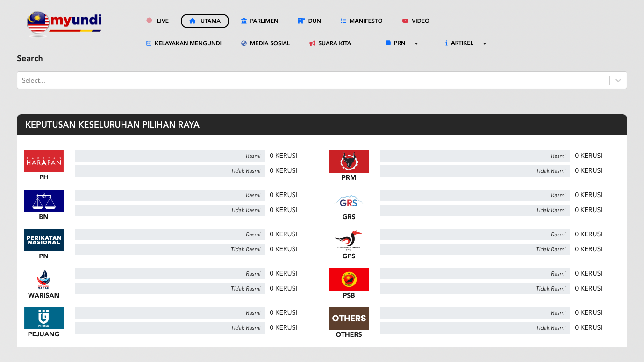Image resolution: width=644 pixels, height=362 pixels.
Task: Select the PEJUANG party logo
Action: [x=43, y=318]
